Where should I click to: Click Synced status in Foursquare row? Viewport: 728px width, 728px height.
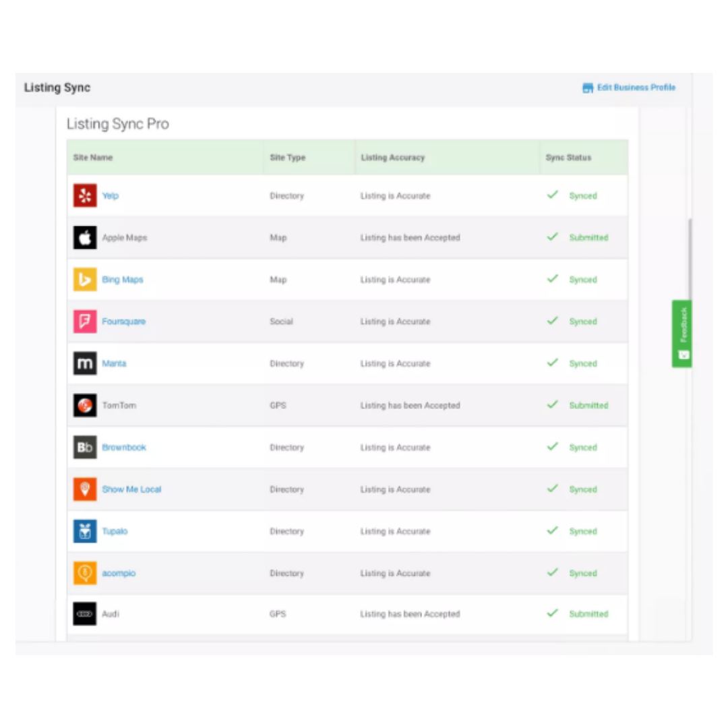click(583, 322)
